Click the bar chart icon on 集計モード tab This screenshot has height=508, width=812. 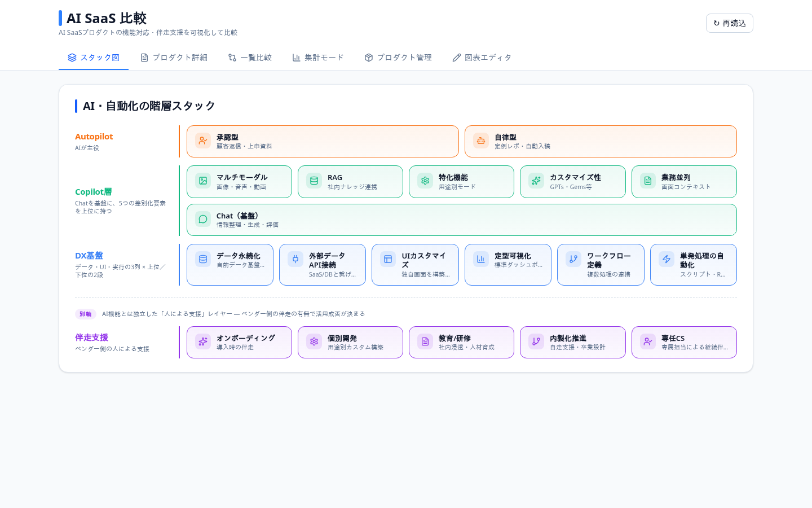[297, 58]
